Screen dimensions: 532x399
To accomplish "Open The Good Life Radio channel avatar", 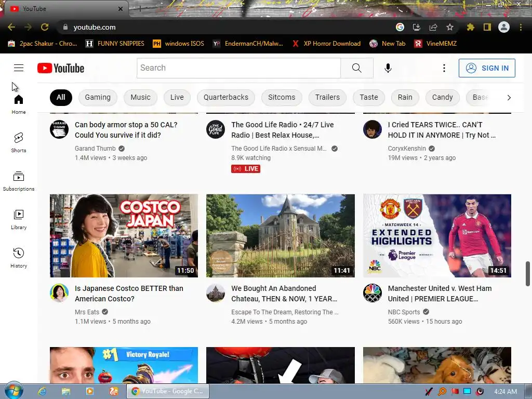I will point(216,129).
